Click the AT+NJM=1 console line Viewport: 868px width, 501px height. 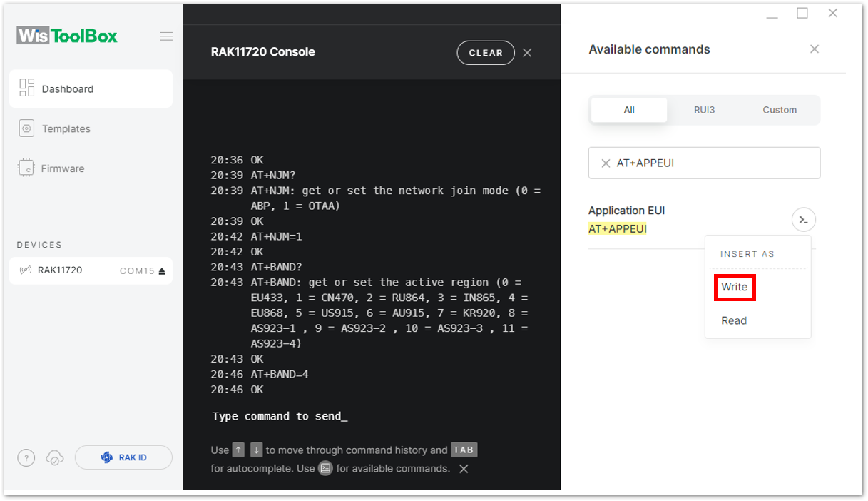(277, 236)
